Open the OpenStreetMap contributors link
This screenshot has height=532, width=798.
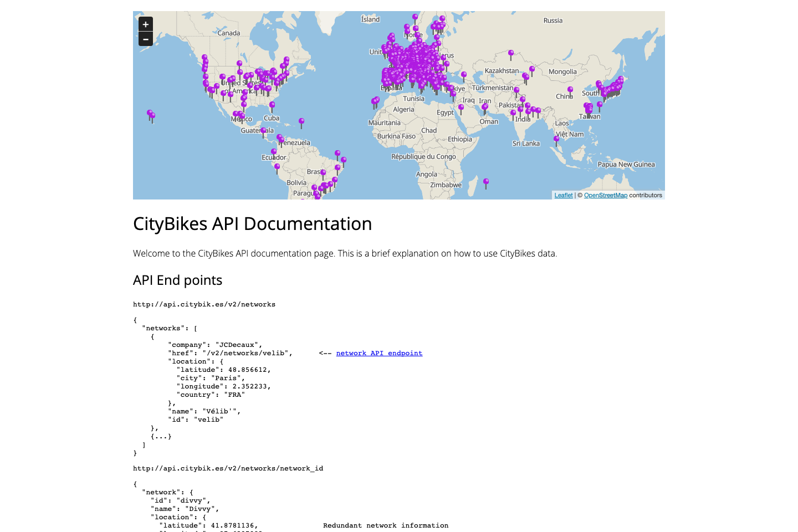605,195
